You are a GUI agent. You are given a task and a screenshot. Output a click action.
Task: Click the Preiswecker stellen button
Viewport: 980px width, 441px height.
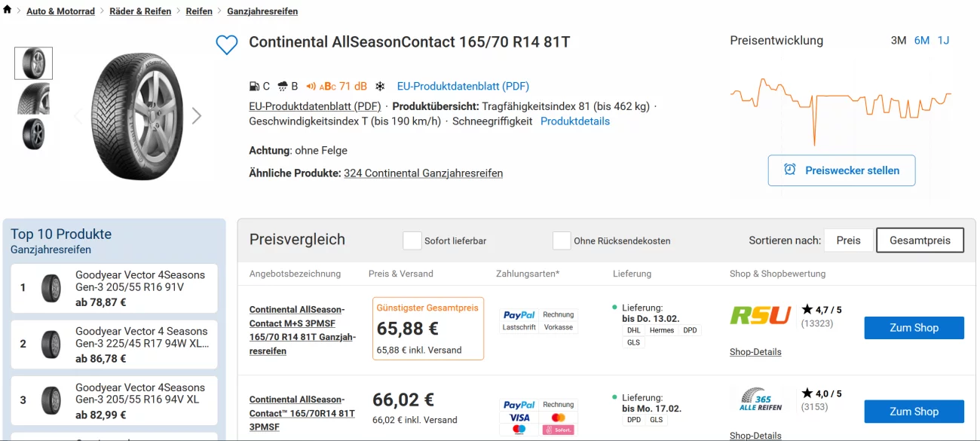pyautogui.click(x=841, y=170)
